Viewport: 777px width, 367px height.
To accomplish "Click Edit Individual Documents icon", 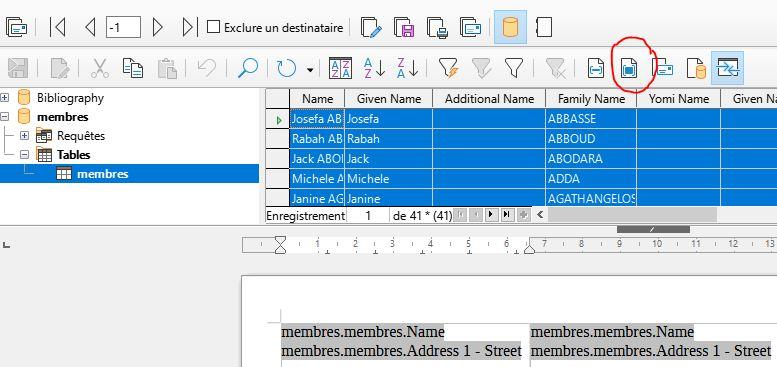I will point(371,27).
